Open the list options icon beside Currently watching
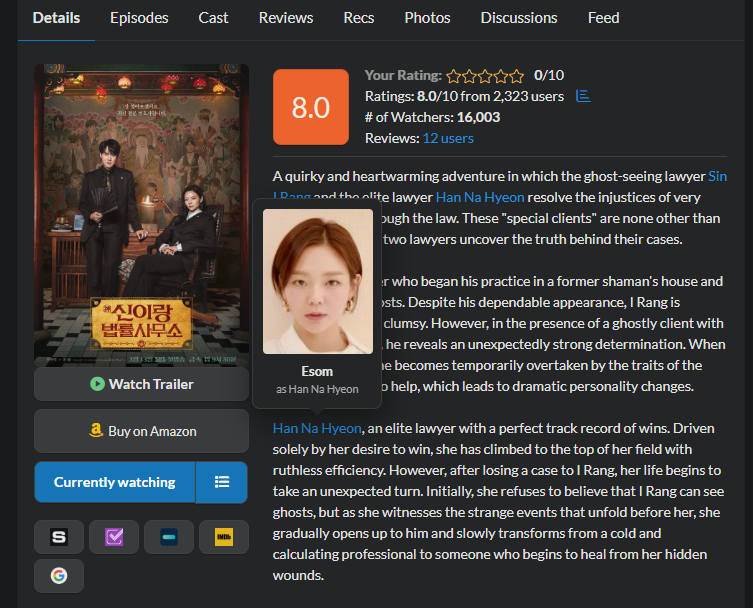This screenshot has width=753, height=608. (222, 482)
